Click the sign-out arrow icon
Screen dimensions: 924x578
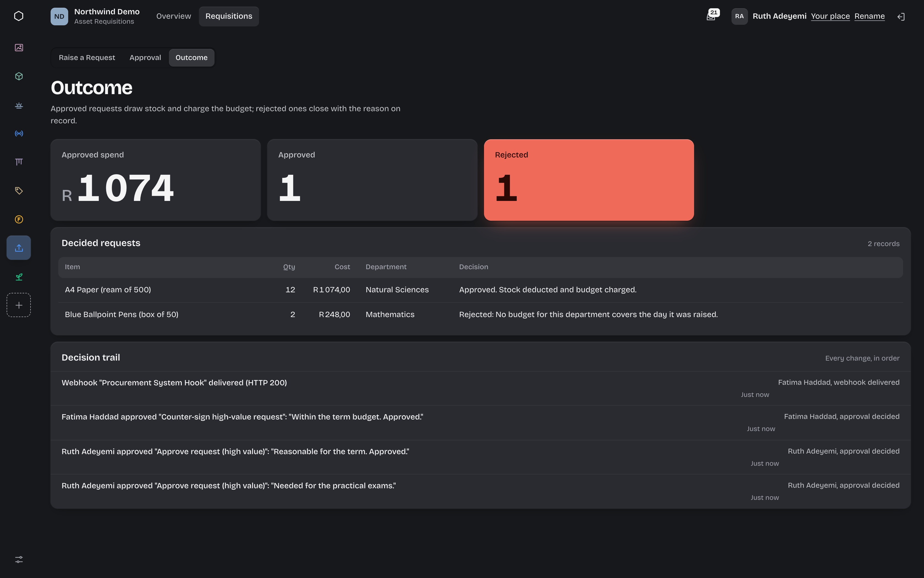pos(901,17)
